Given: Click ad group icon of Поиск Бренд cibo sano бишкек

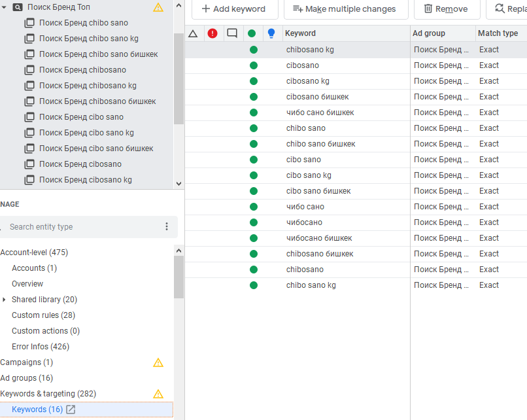Looking at the screenshot, I should point(29,149).
